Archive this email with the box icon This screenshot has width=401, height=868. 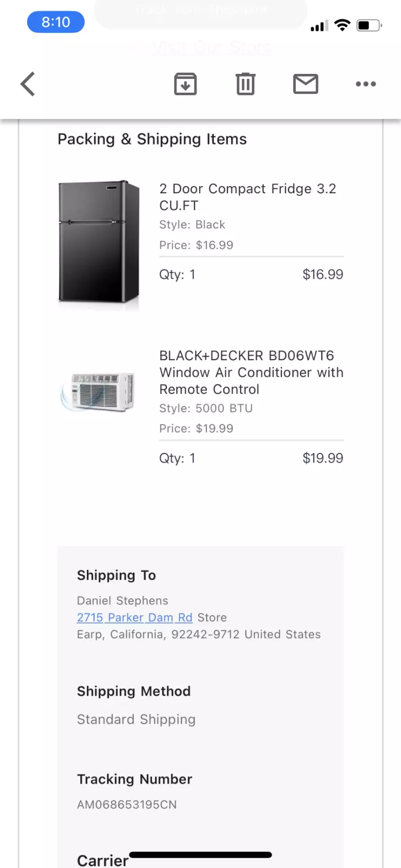tap(185, 84)
